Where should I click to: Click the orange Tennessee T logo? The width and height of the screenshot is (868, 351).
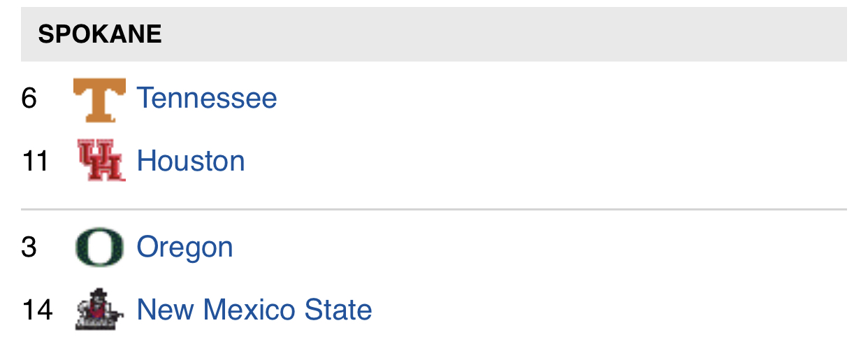click(x=100, y=99)
